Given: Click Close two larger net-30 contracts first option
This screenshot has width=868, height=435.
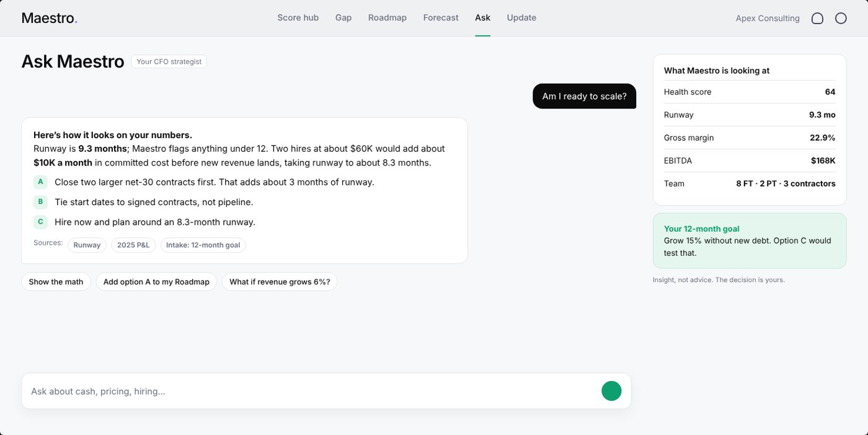Looking at the screenshot, I should click(x=215, y=182).
